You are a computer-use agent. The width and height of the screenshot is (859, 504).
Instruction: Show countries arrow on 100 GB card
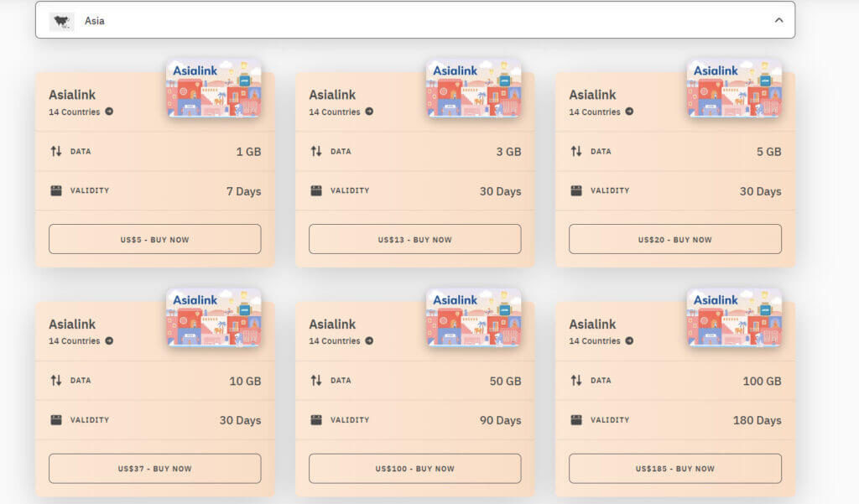tap(629, 340)
